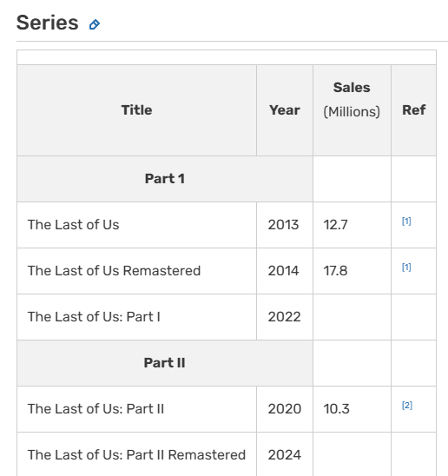Click the Ref column header

(x=413, y=110)
